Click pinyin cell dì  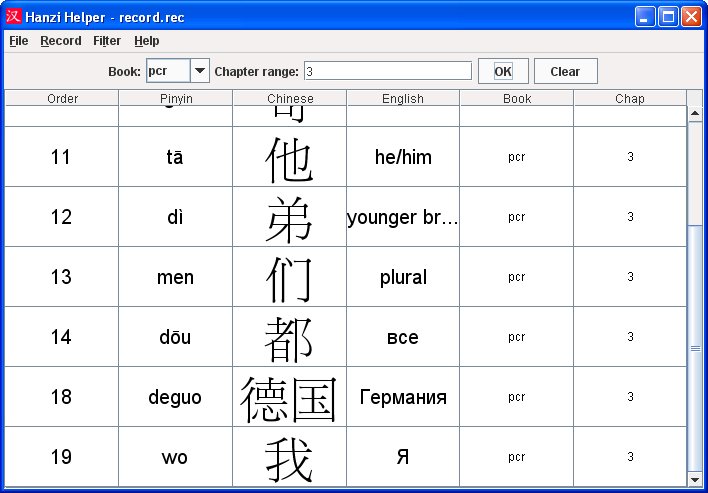175,217
